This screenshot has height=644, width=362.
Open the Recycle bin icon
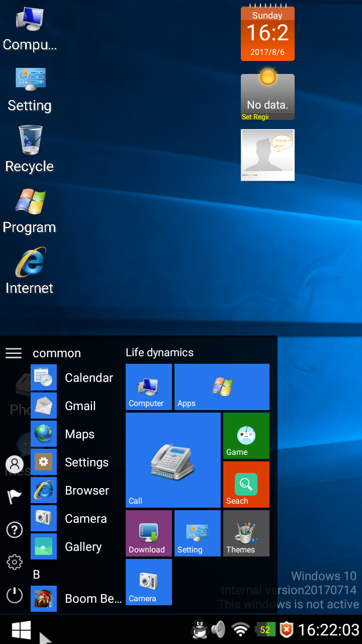click(x=30, y=150)
